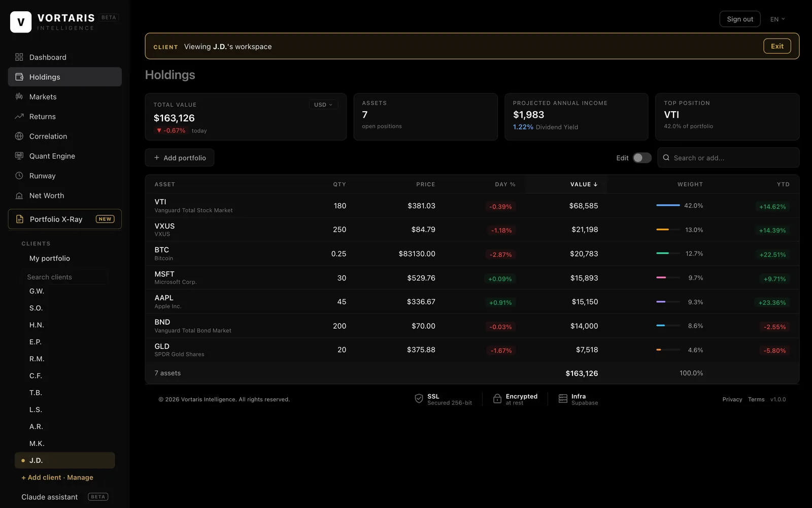Click the Sign out button
The image size is (812, 508).
(740, 19)
